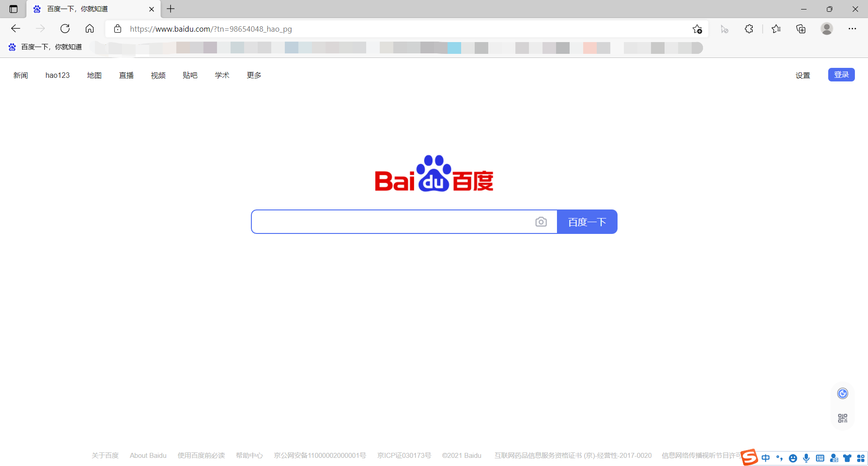Click the blue clock icon above the QR code

(x=842, y=394)
